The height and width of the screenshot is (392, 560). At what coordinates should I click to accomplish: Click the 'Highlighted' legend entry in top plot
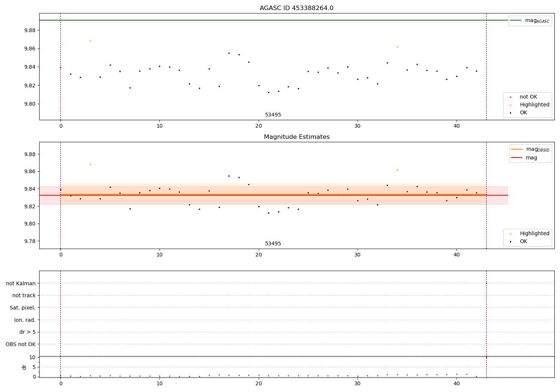pos(529,105)
